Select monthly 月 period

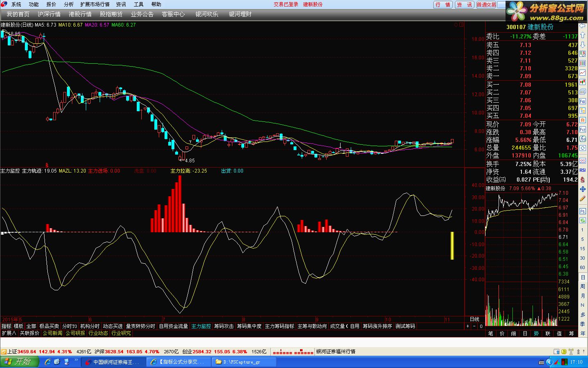[x=583, y=296]
